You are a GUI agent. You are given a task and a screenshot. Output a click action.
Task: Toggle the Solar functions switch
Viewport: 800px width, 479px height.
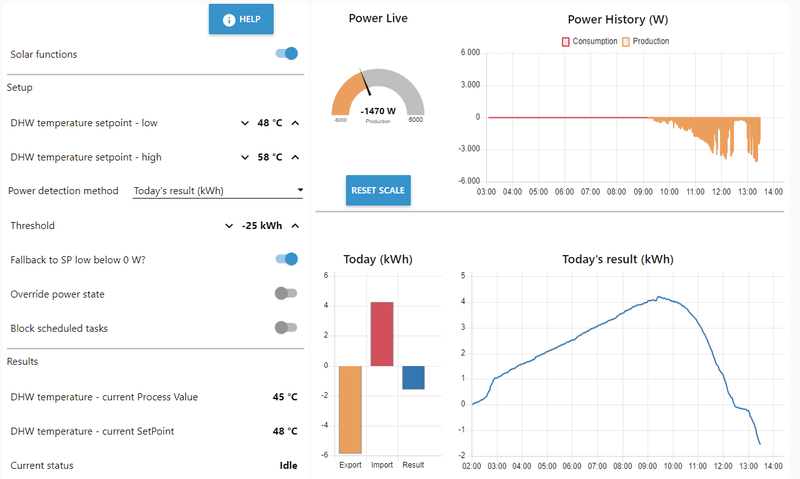[286, 54]
